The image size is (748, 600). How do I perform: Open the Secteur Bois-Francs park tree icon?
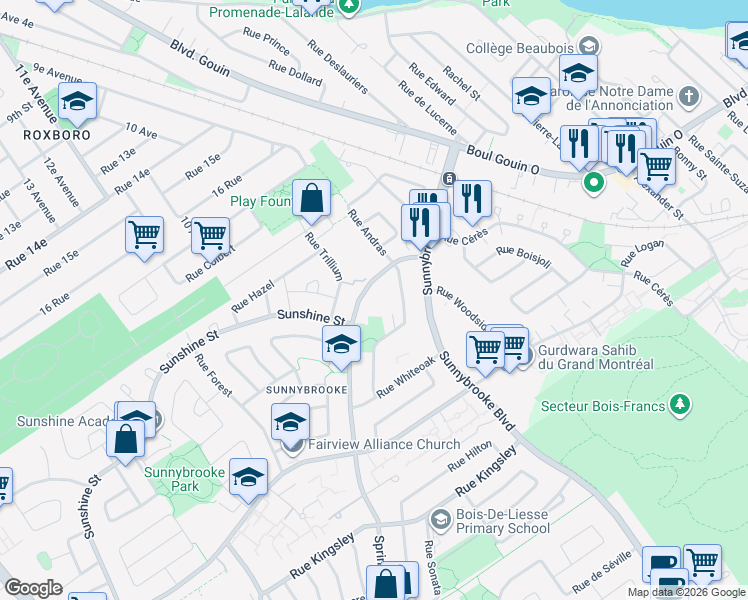click(x=679, y=404)
